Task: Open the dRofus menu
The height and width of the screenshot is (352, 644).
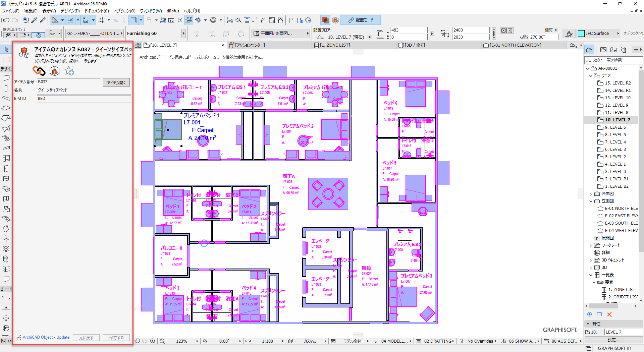Action: pos(173,11)
